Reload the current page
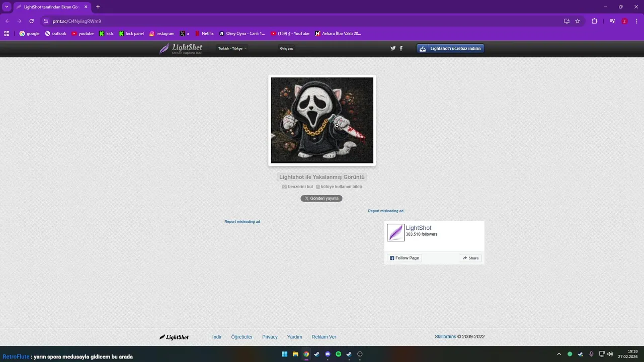This screenshot has height=362, width=644. (x=31, y=21)
